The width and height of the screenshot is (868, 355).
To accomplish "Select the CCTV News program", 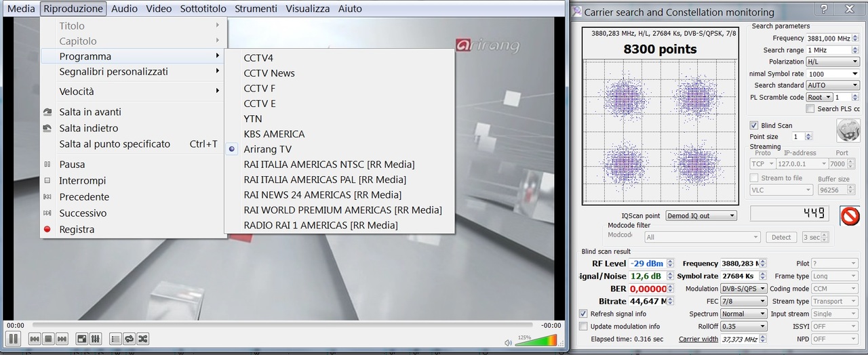I will click(339, 73).
